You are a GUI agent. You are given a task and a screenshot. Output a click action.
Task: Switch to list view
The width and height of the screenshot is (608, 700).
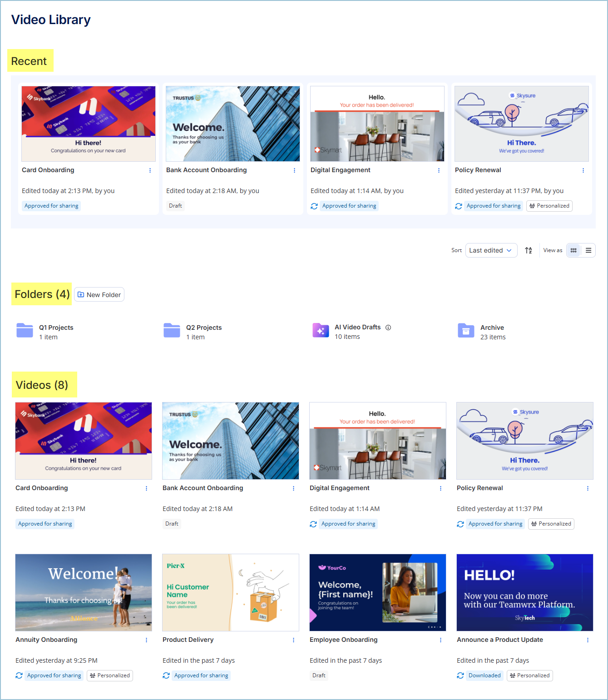tap(588, 250)
